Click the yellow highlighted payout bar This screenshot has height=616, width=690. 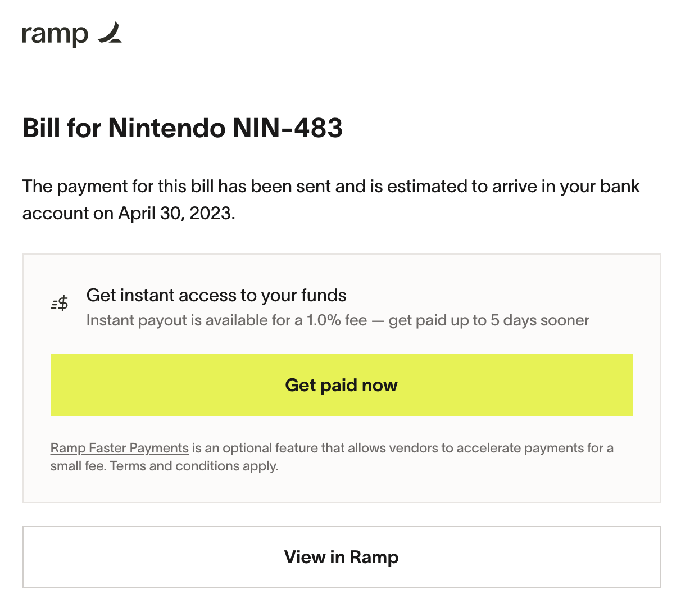[341, 385]
